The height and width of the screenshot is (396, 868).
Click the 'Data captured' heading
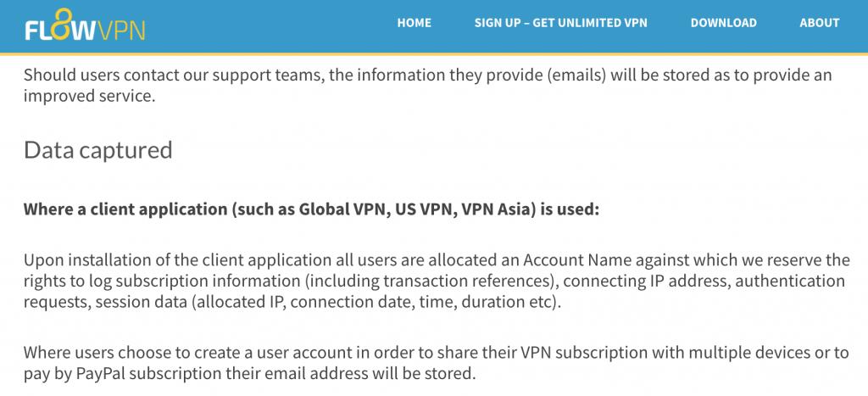coord(98,150)
